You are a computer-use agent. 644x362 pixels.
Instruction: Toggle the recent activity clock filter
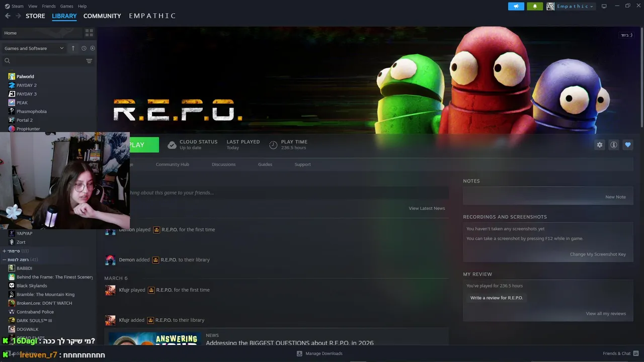(x=84, y=48)
